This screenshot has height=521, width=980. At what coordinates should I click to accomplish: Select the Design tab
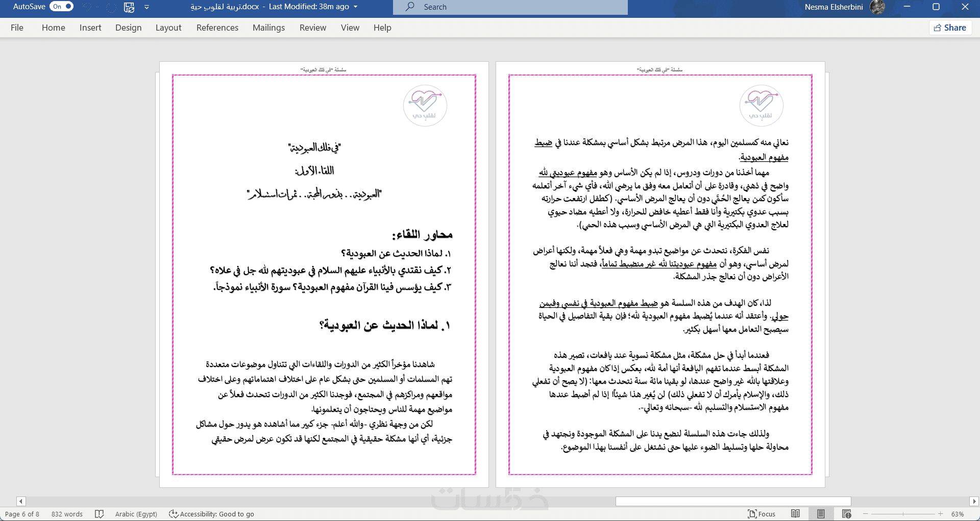[x=129, y=28]
